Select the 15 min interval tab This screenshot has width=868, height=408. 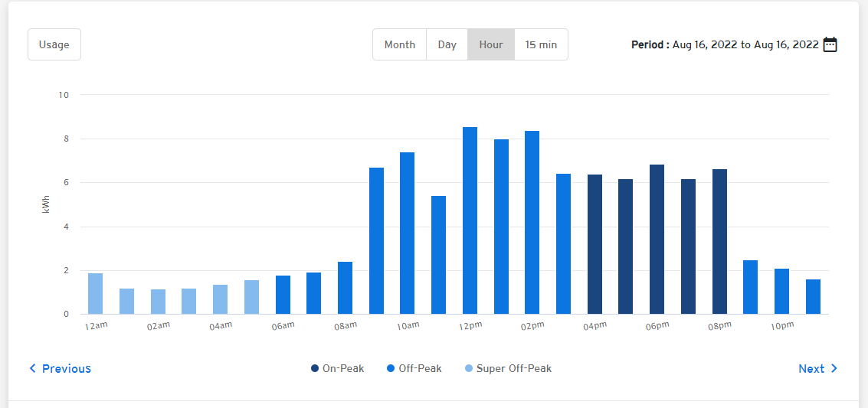541,44
